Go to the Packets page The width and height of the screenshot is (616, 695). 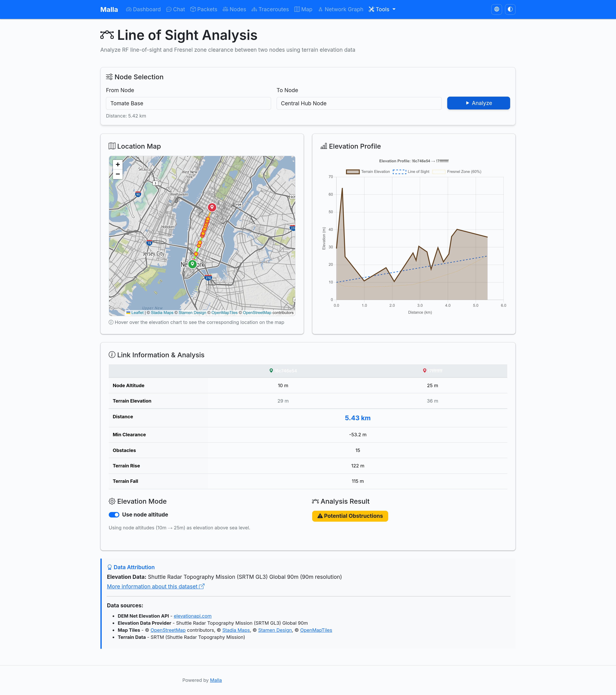[x=204, y=9]
